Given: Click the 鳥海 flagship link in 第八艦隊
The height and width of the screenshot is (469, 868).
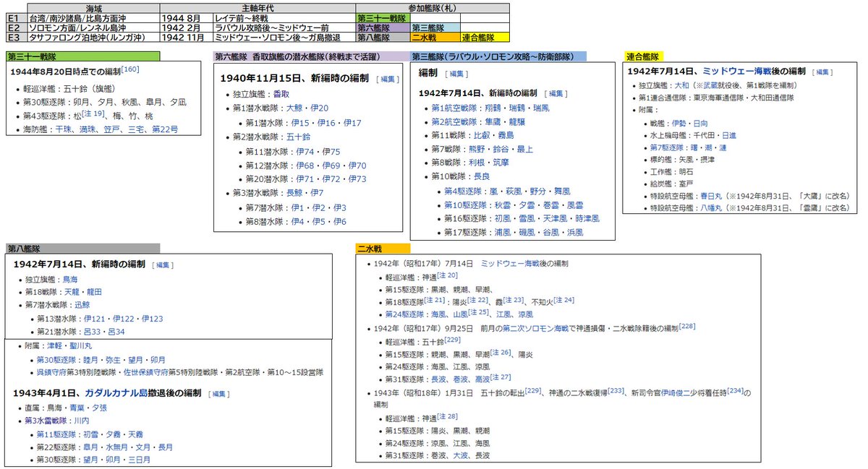Looking at the screenshot, I should (72, 279).
